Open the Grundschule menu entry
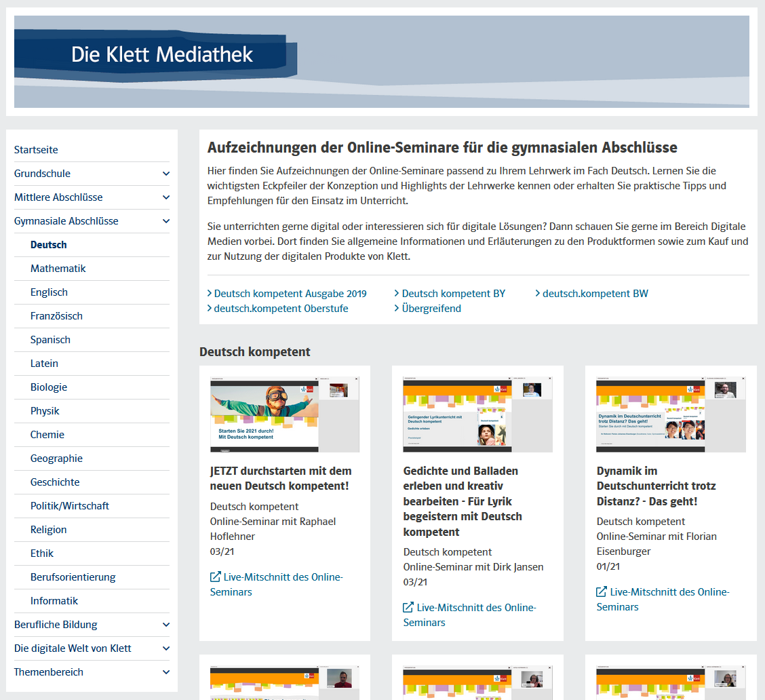The width and height of the screenshot is (765, 700). 43,174
